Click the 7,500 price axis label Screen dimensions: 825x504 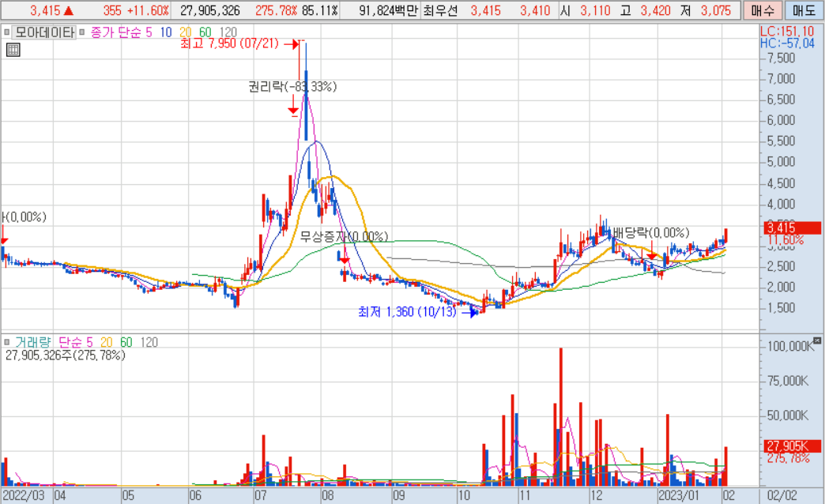pos(782,58)
